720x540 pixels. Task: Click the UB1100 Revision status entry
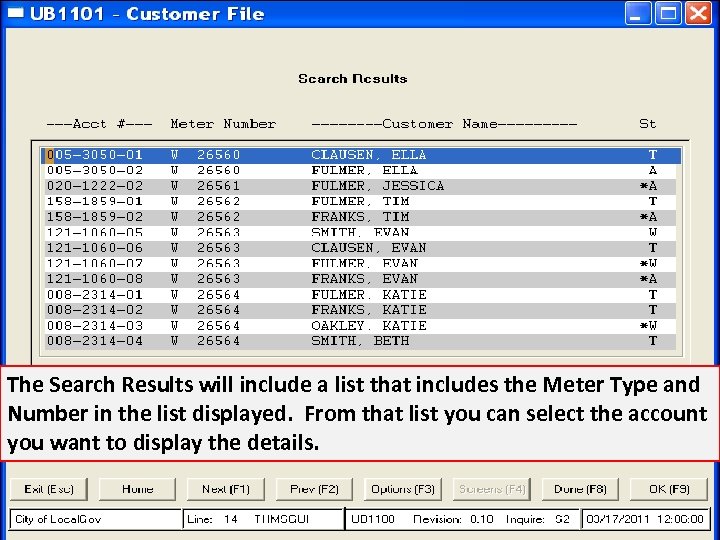coord(461,519)
